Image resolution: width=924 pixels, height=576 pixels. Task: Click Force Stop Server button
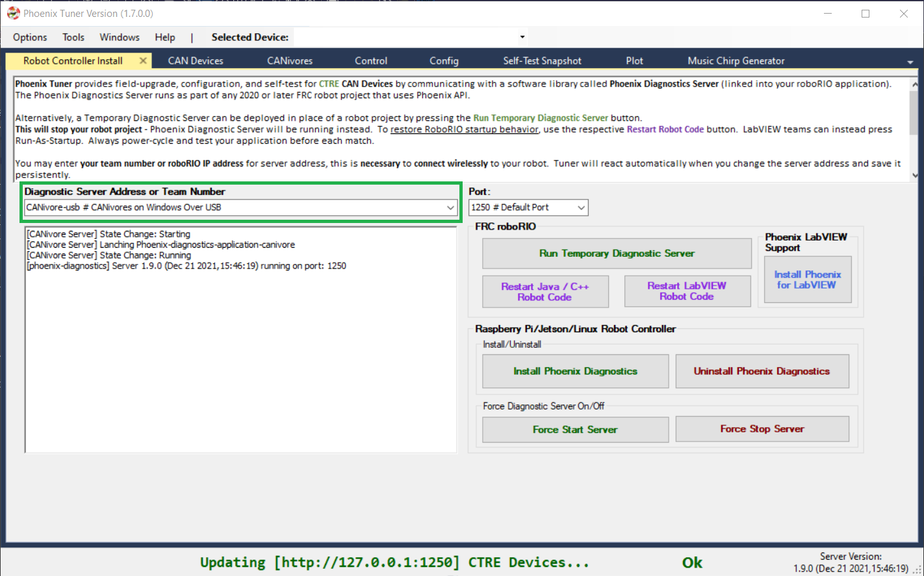pos(762,429)
